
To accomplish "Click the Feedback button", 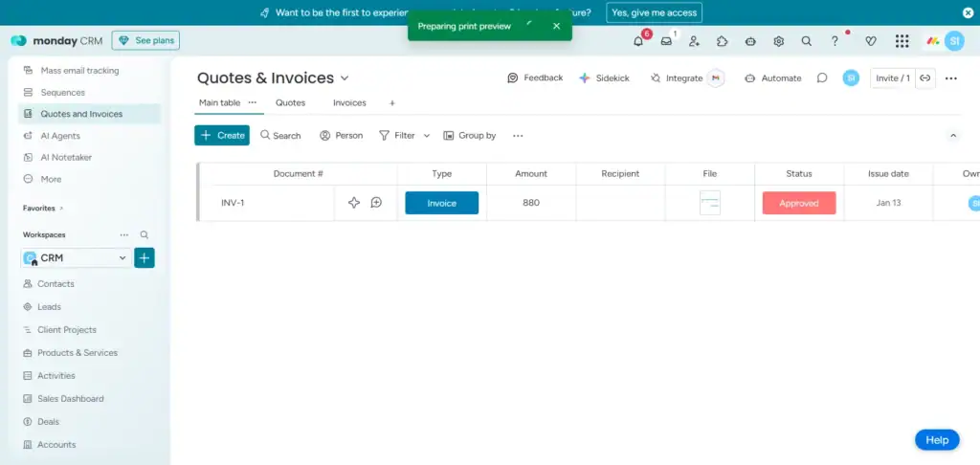I will (x=535, y=78).
